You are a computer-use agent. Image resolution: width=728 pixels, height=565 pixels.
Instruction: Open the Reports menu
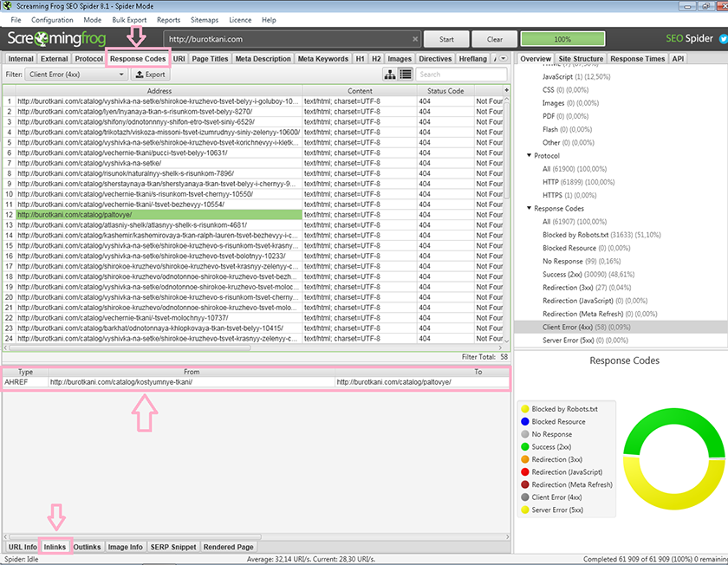tap(168, 20)
